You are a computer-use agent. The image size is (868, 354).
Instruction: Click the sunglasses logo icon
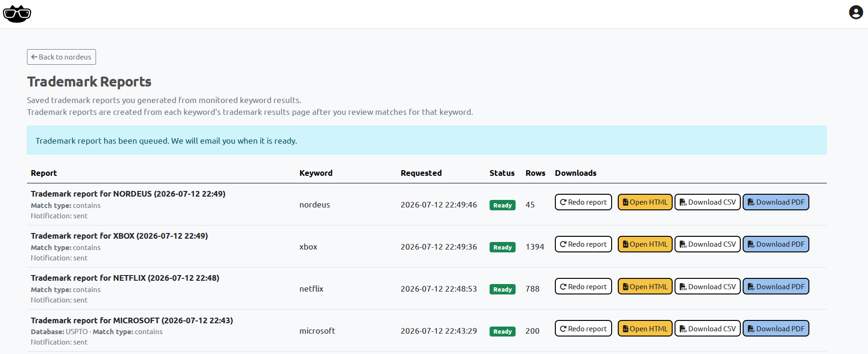[17, 14]
